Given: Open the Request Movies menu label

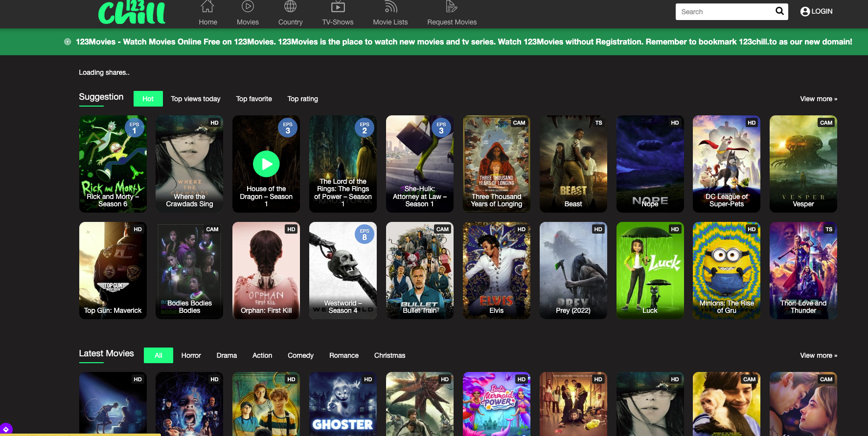Looking at the screenshot, I should click(452, 22).
